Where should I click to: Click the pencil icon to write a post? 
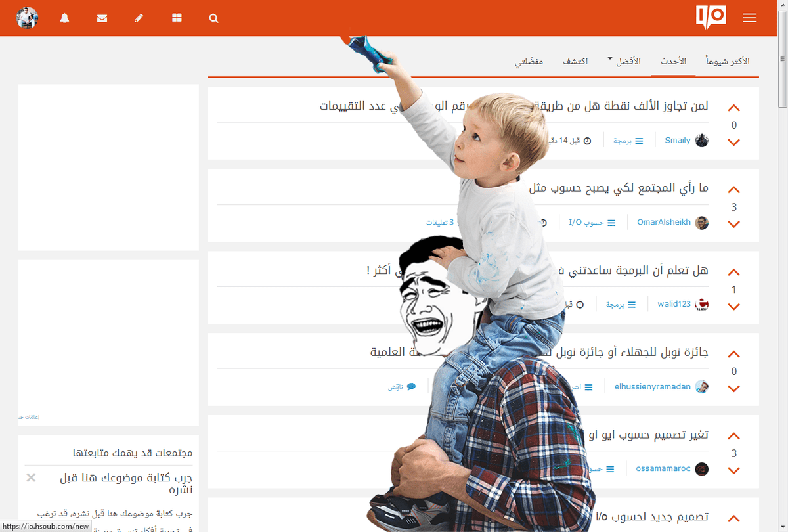coord(139,18)
